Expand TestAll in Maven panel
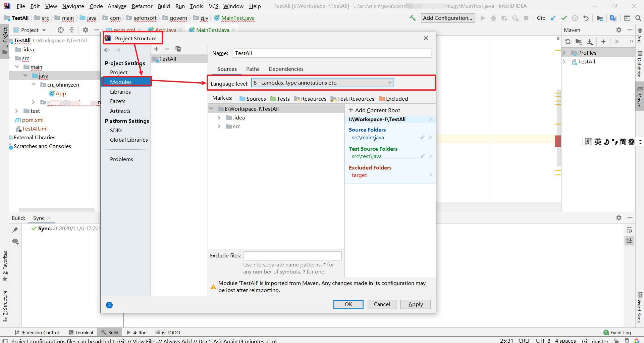Screen dimensions: 644x343 click(x=564, y=61)
